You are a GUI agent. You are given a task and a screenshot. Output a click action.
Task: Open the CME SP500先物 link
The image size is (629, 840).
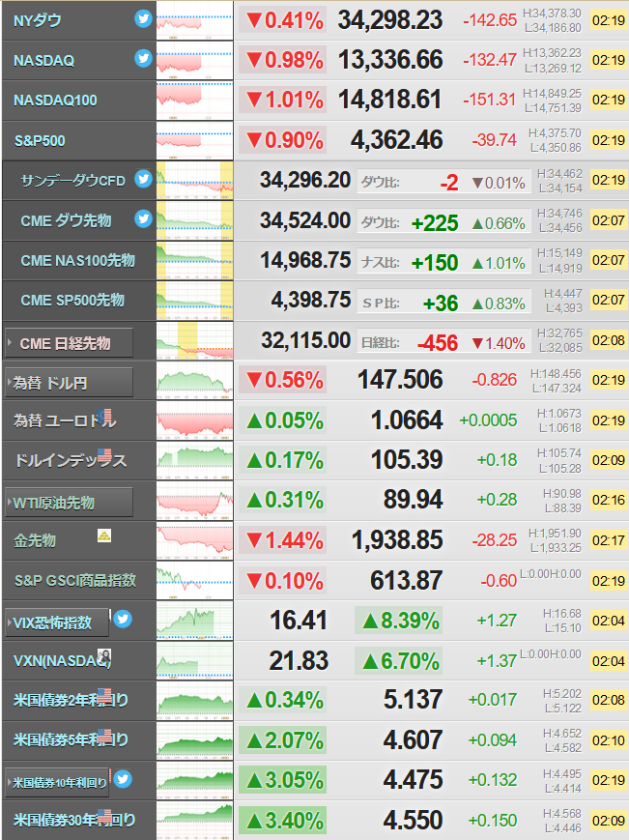click(x=72, y=300)
